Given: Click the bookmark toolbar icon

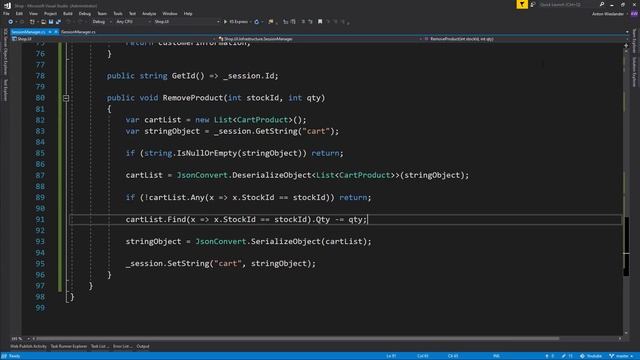Looking at the screenshot, I should 320,22.
